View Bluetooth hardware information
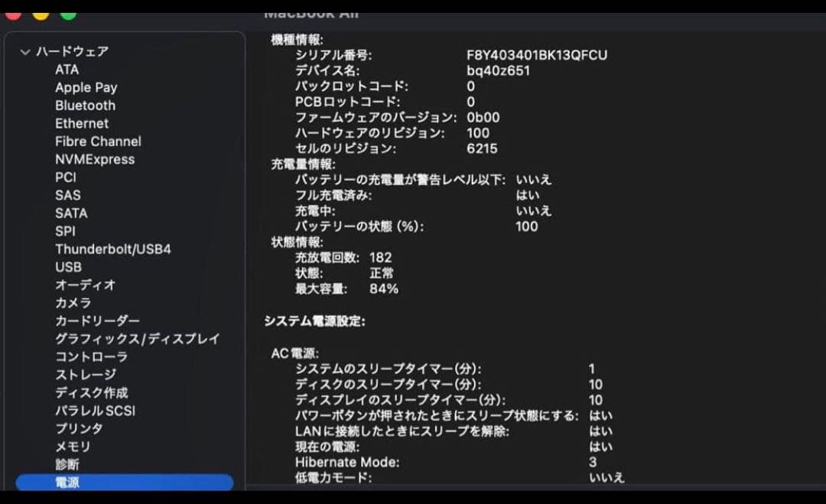 coord(84,105)
